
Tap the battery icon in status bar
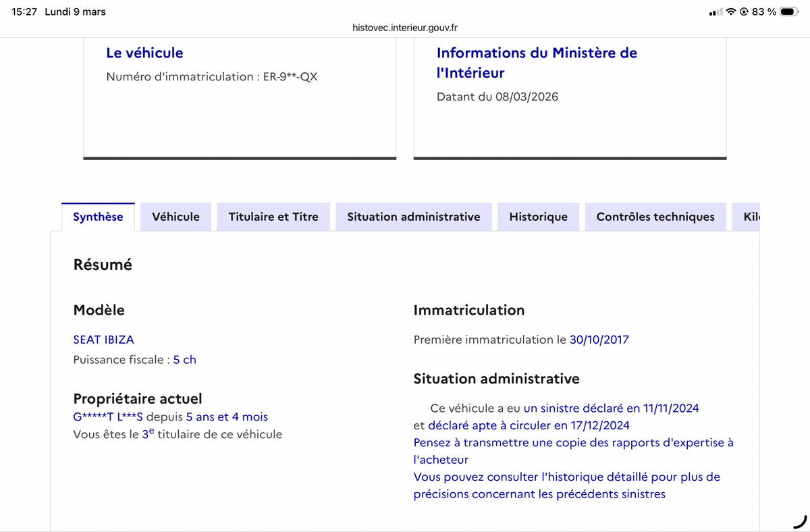click(789, 11)
